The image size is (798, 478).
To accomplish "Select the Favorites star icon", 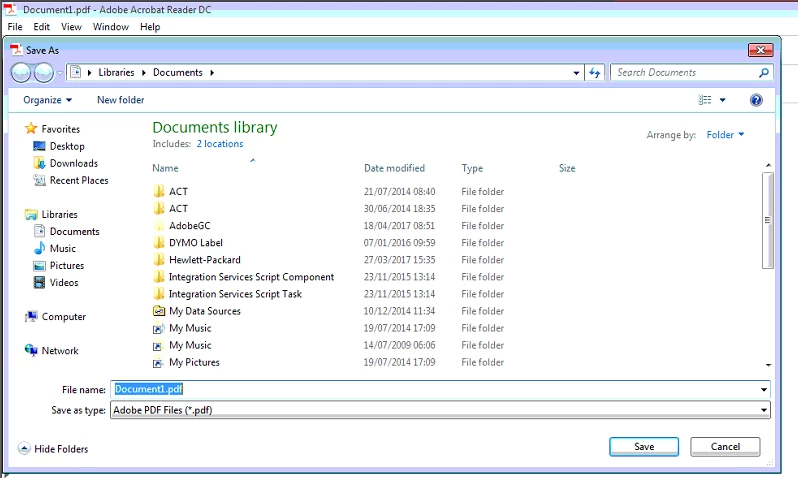I will (x=31, y=128).
